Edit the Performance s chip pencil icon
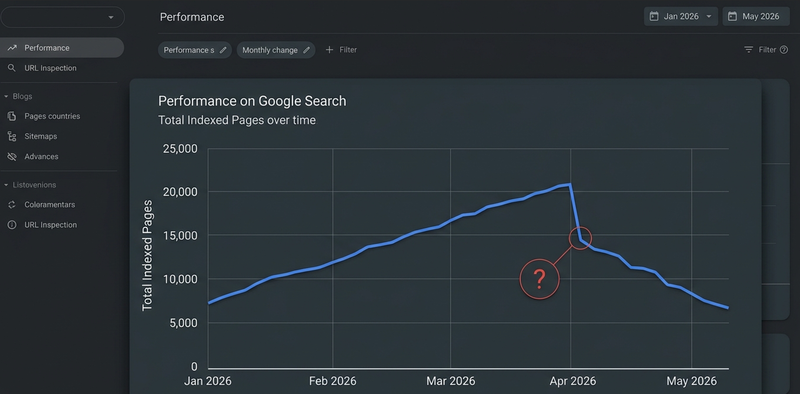The width and height of the screenshot is (800, 394). tap(222, 50)
